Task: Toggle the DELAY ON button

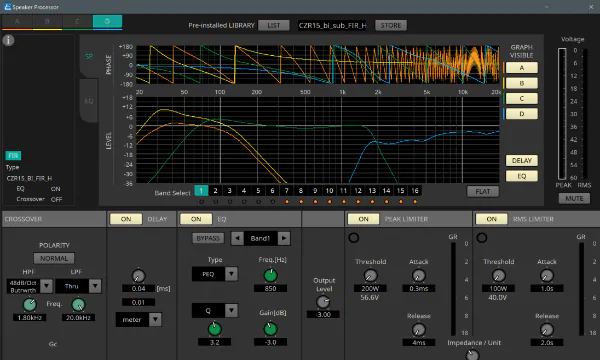Action: click(126, 219)
